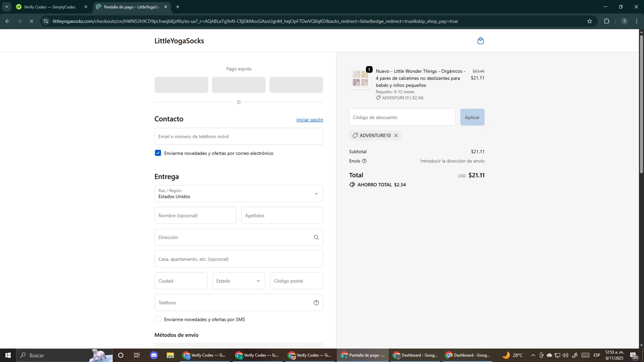This screenshot has height=362, width=644.
Task: Open the notification center icon
Action: pyautogui.click(x=634, y=355)
